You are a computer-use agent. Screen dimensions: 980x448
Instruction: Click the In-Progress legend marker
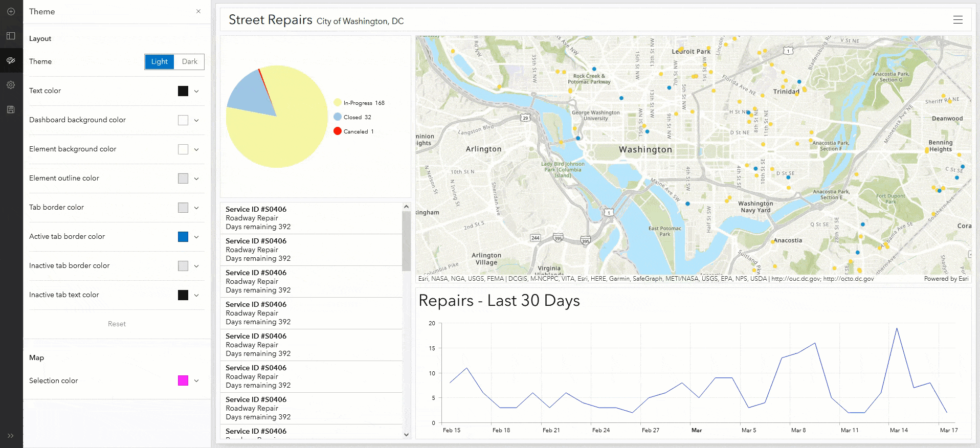click(x=338, y=103)
